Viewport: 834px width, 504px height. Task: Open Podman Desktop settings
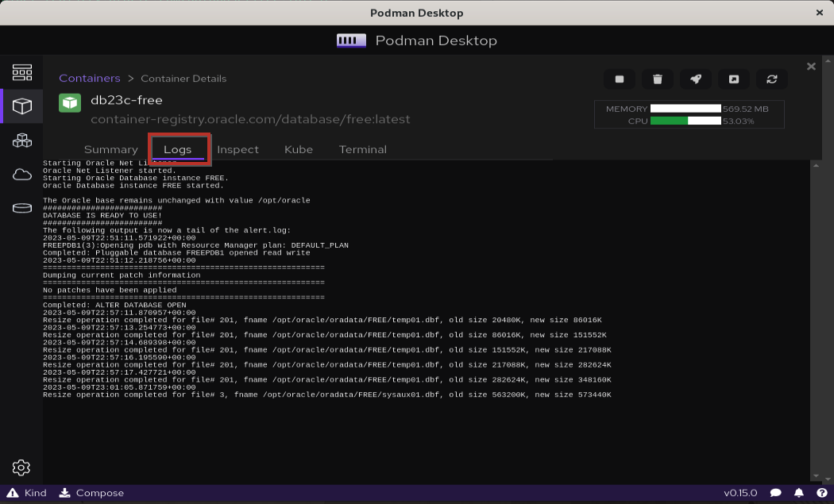coord(21,467)
